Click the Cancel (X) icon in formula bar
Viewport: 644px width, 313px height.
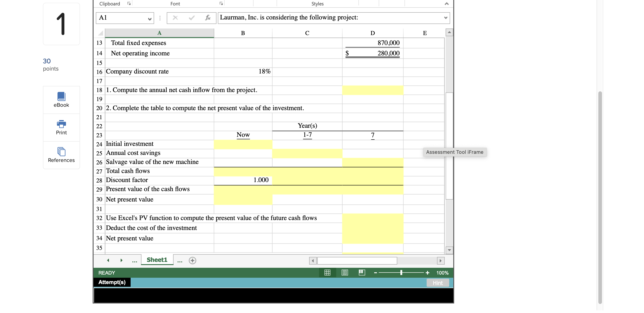click(x=176, y=17)
